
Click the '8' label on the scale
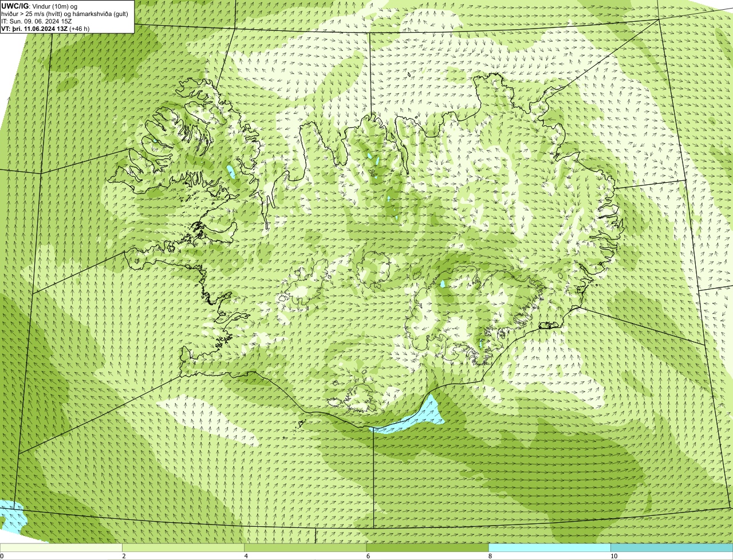coord(490,556)
